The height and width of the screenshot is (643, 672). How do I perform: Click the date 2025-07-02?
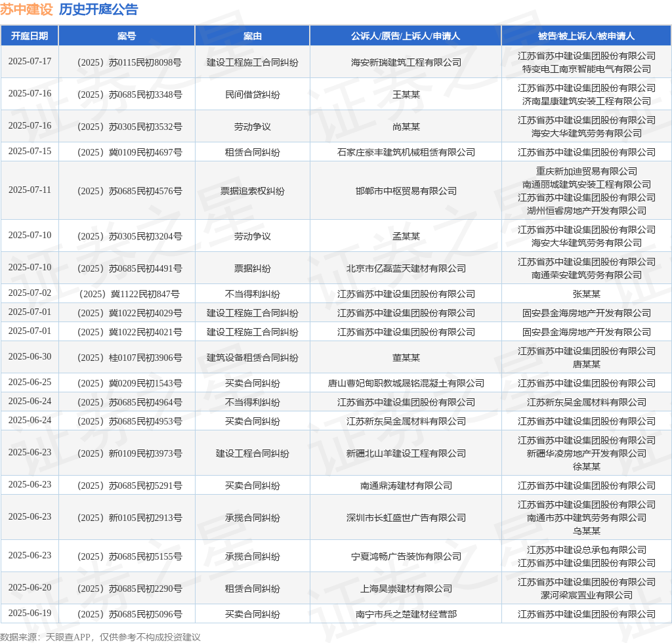(30, 293)
